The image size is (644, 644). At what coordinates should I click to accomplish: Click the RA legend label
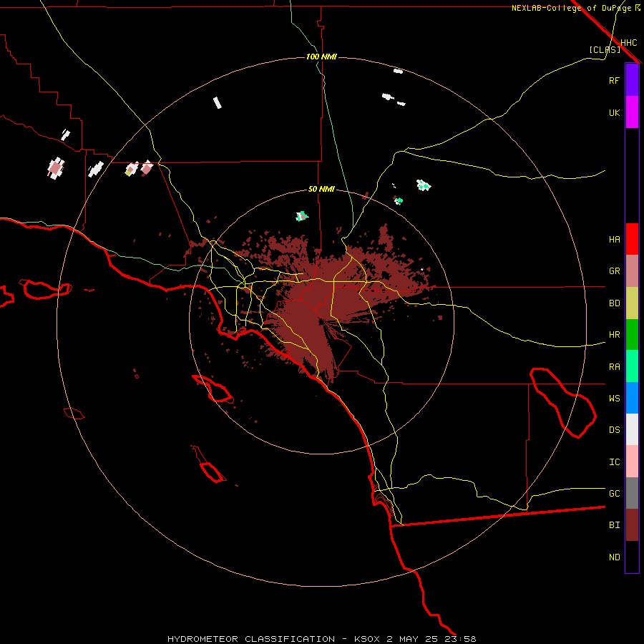coord(615,367)
